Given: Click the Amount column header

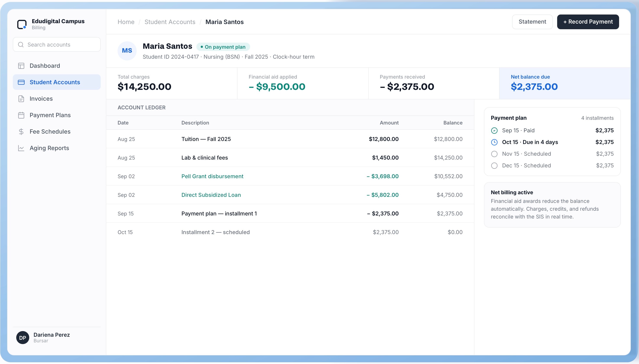Looking at the screenshot, I should [x=389, y=123].
